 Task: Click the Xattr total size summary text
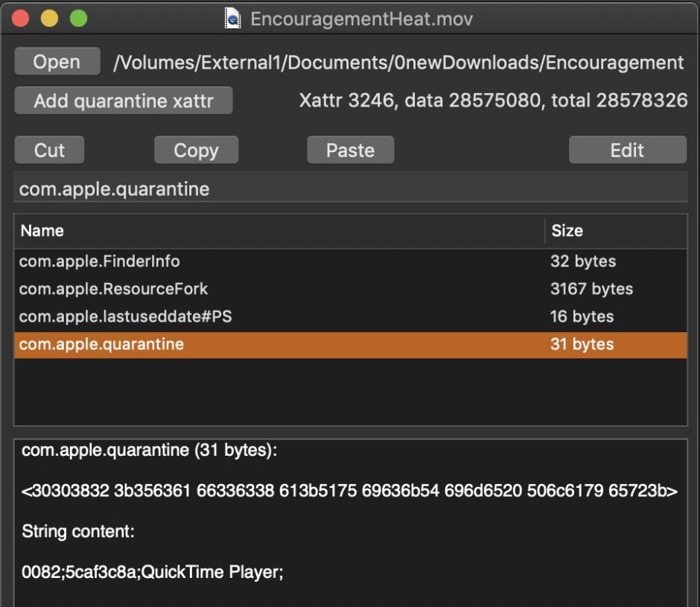(495, 99)
